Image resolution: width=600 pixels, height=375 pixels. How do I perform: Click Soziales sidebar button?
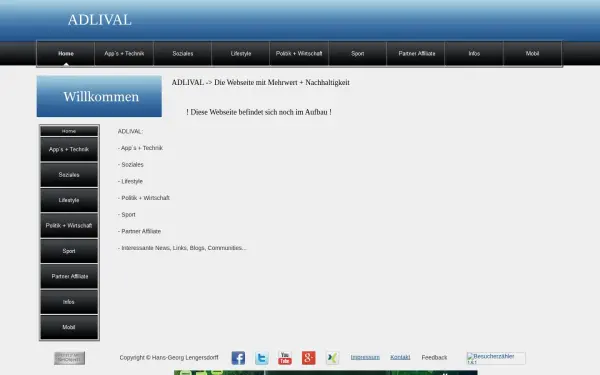coord(69,175)
